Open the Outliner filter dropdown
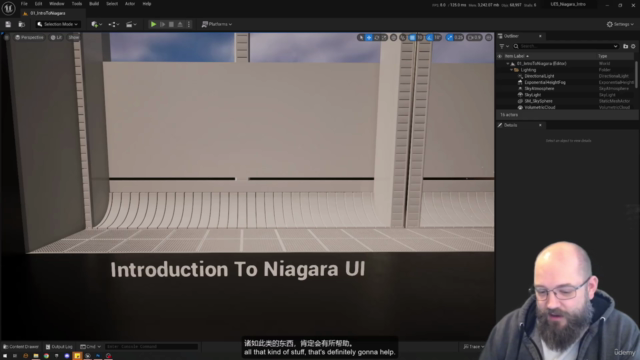Screen dimensions: 640x360 click(x=504, y=47)
